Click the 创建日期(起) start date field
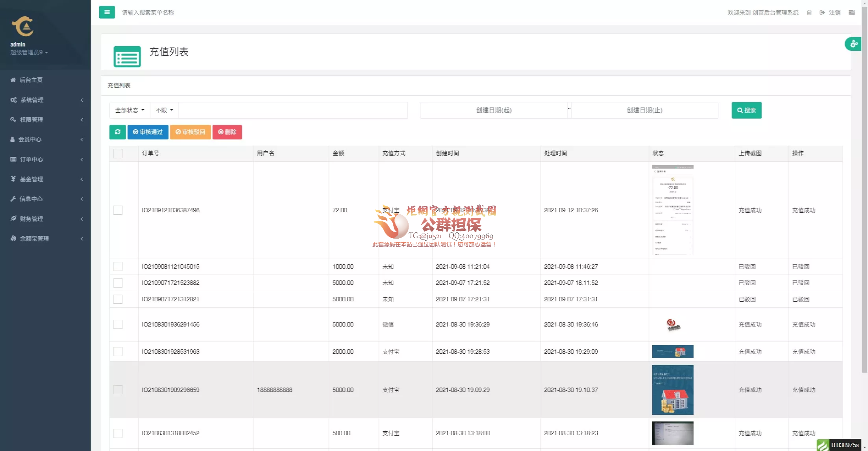This screenshot has height=451, width=868. point(493,110)
